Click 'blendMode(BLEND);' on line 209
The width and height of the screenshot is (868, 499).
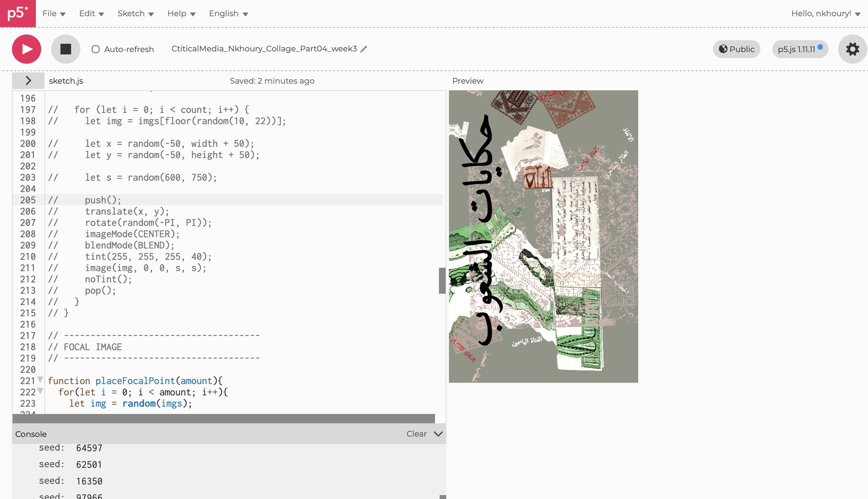130,245
